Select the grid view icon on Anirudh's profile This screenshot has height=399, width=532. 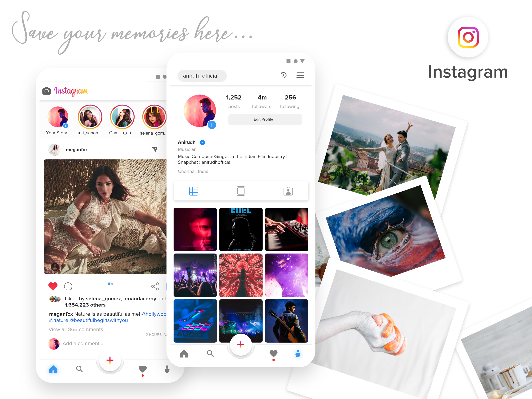point(194,191)
